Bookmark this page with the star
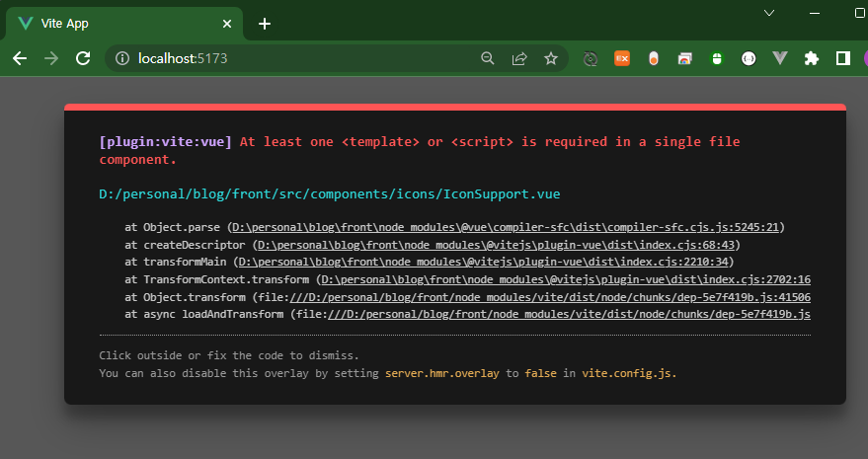The height and width of the screenshot is (459, 868). [x=551, y=58]
